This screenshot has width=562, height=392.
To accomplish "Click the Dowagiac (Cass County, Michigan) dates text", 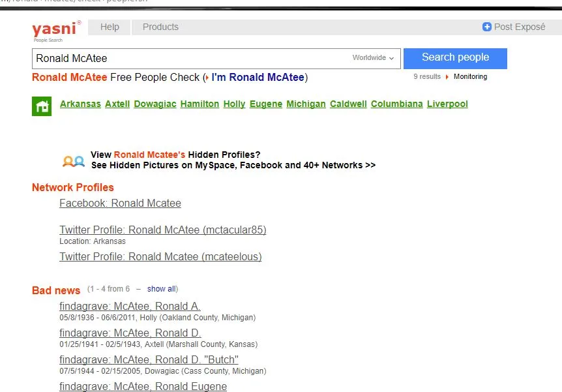I will 163,371.
